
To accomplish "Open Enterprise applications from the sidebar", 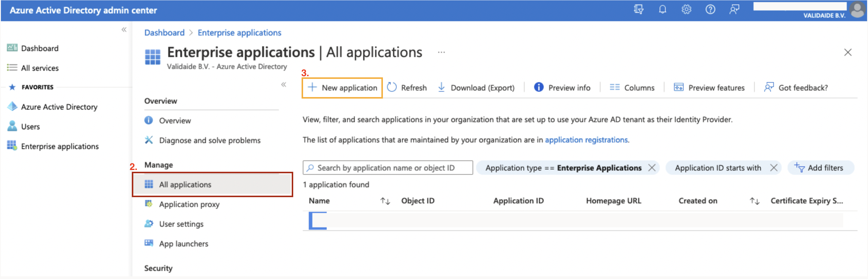I will 60,146.
